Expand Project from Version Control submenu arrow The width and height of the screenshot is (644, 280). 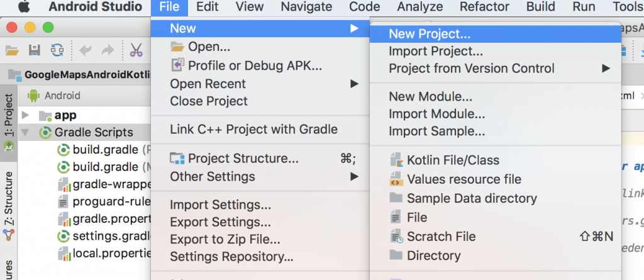point(606,68)
